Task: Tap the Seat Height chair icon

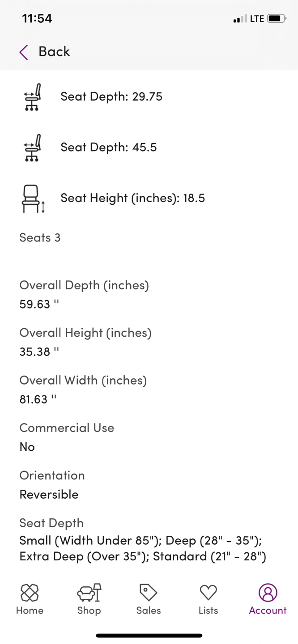Action: click(33, 199)
